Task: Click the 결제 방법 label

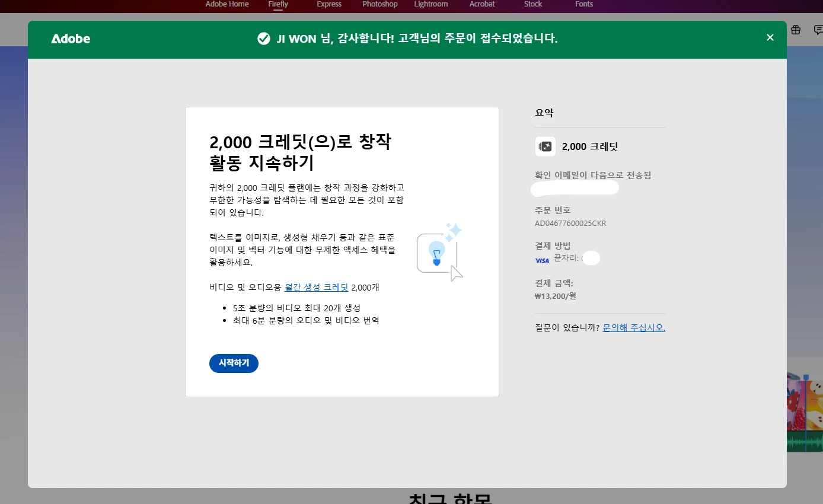Action: pyautogui.click(x=553, y=245)
